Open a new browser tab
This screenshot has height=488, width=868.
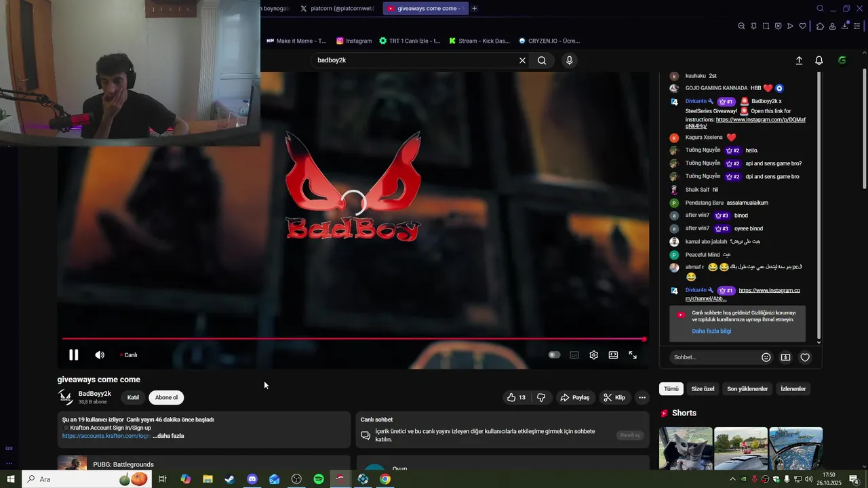tap(474, 8)
